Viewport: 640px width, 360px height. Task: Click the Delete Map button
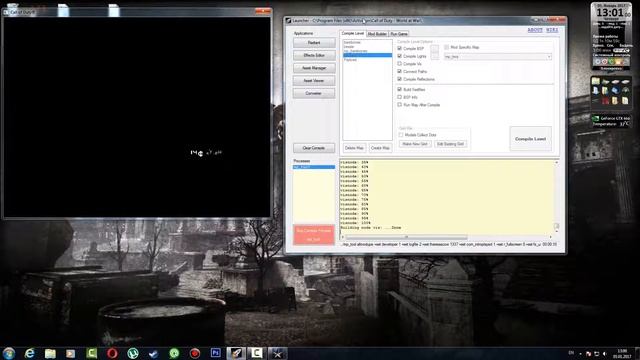coord(354,148)
